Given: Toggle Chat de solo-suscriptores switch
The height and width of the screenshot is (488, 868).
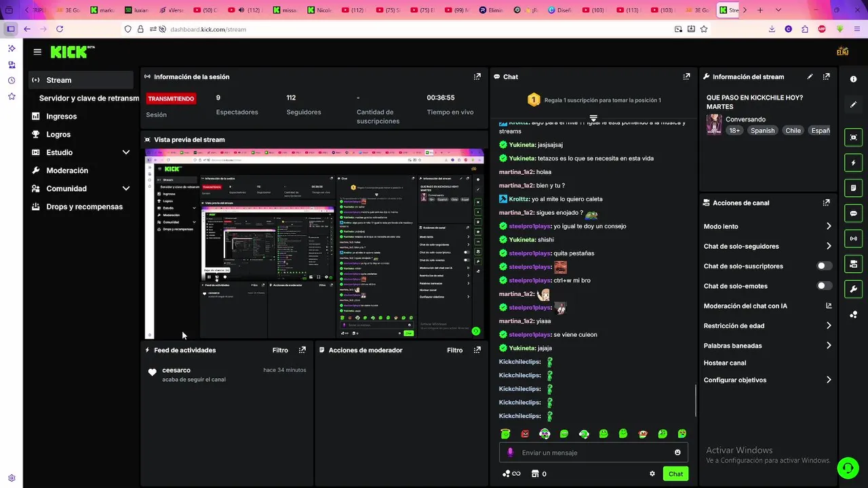Looking at the screenshot, I should pos(824,266).
